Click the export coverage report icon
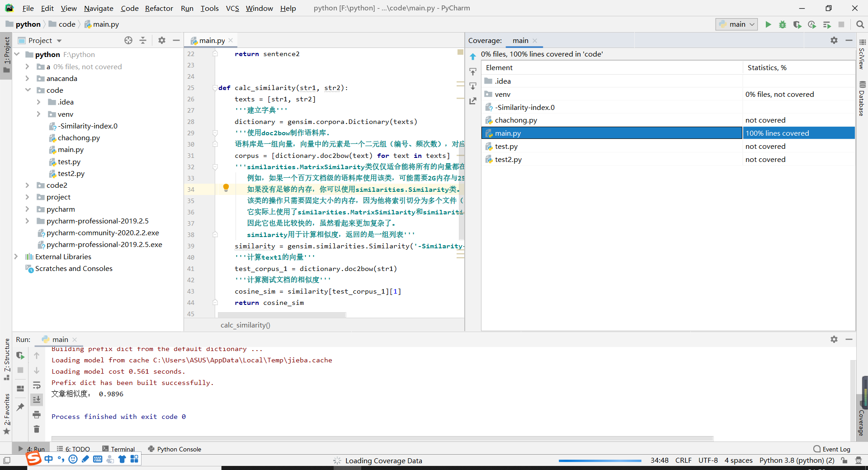This screenshot has height=470, width=868. click(473, 101)
